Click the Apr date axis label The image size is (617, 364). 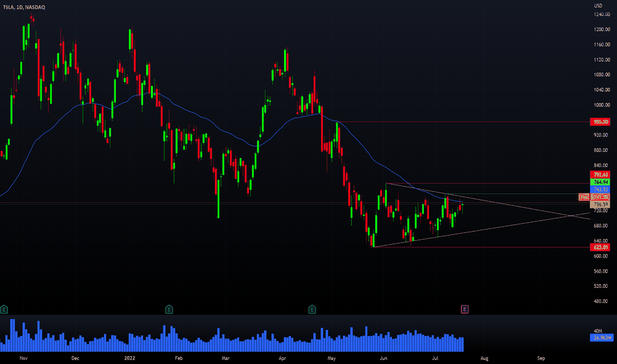click(x=282, y=358)
